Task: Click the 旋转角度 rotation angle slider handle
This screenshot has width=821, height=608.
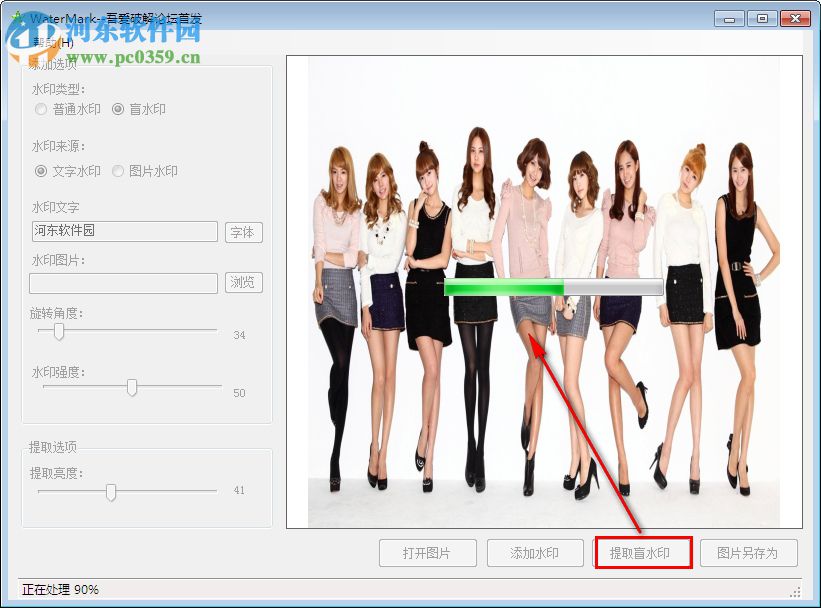Action: point(57,331)
